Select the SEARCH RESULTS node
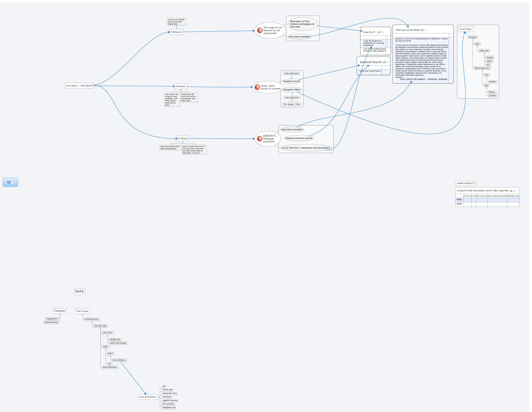 [466, 183]
